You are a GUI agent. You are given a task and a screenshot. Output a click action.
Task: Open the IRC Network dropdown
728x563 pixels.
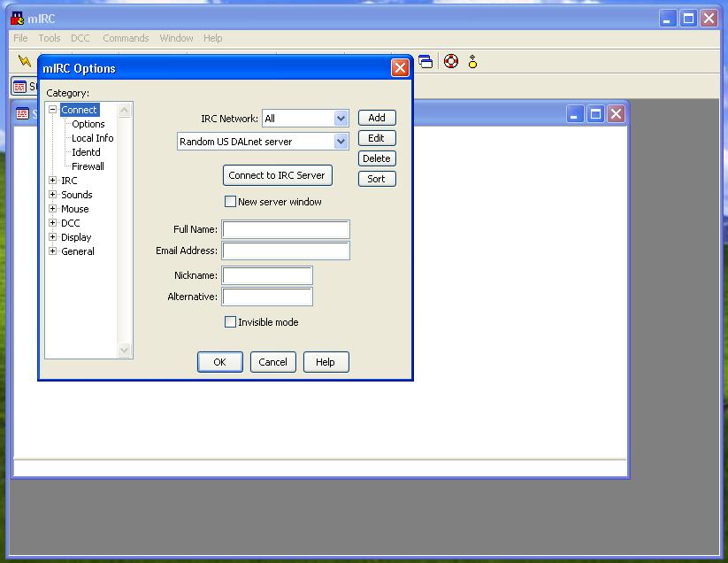coord(341,119)
